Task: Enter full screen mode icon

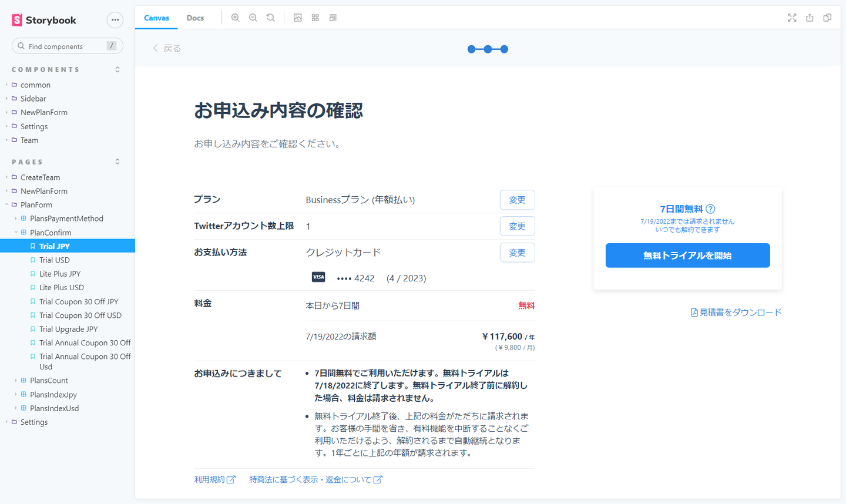Action: click(792, 18)
